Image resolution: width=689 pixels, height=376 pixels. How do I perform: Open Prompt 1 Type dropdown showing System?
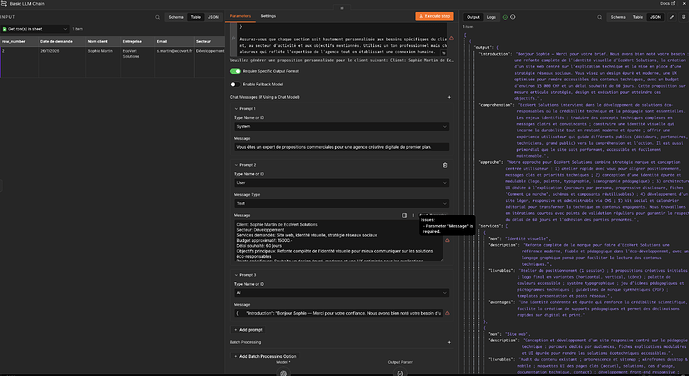pos(341,127)
